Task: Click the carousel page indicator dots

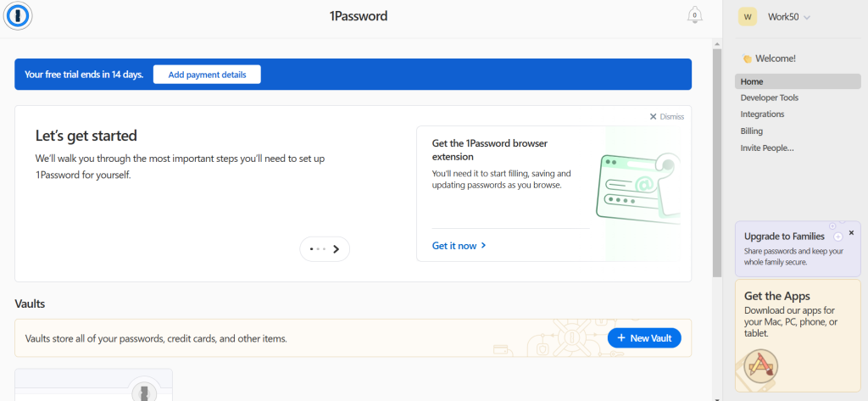Action: coord(318,249)
